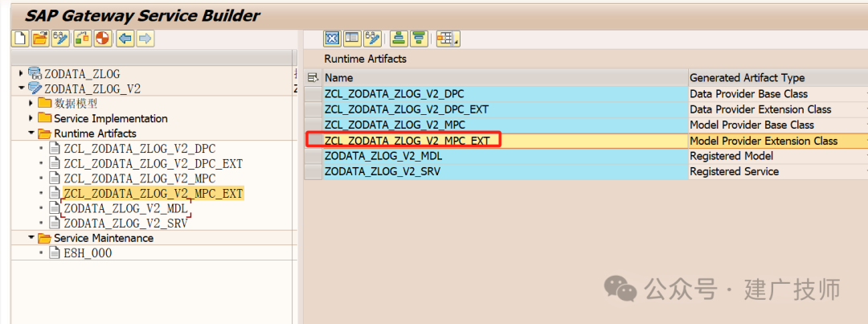Click the Generated Artifact Type column header
This screenshot has height=324, width=868.
pos(778,77)
